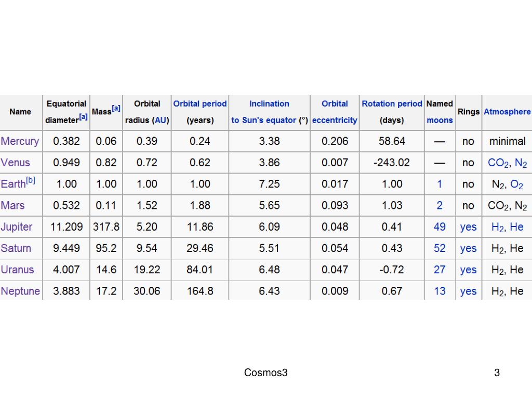Open the Saturn planet link
This screenshot has height=399, width=532.
coord(16,248)
